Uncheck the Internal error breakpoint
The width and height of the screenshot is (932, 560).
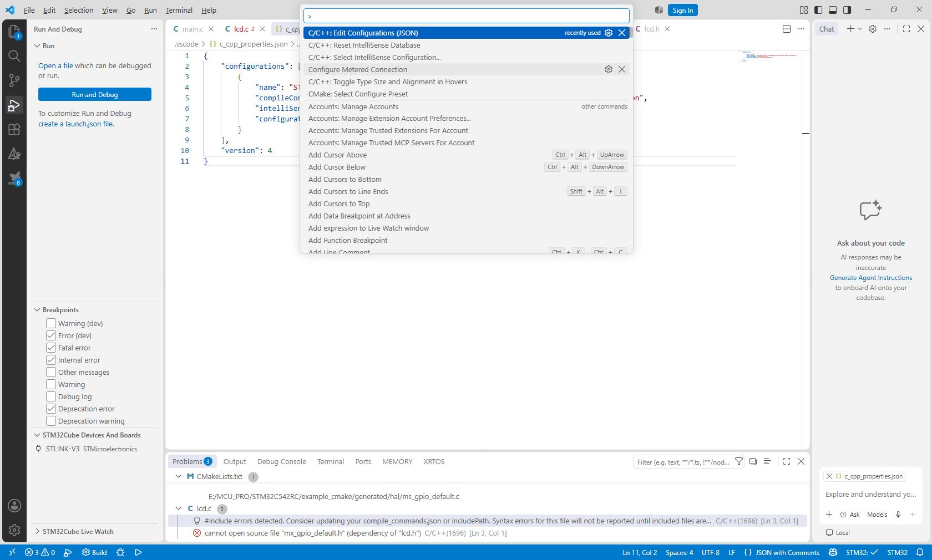[51, 360]
